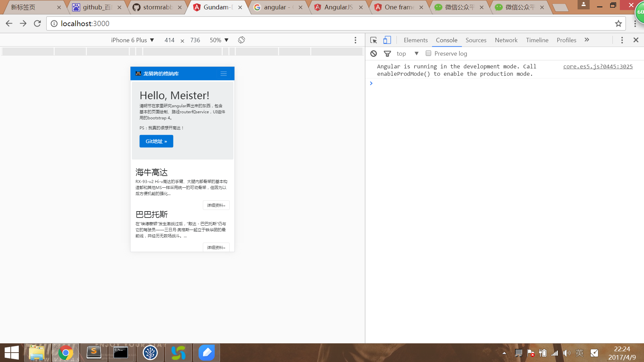
Task: Open the clock showing 22:24
Action: point(622,353)
